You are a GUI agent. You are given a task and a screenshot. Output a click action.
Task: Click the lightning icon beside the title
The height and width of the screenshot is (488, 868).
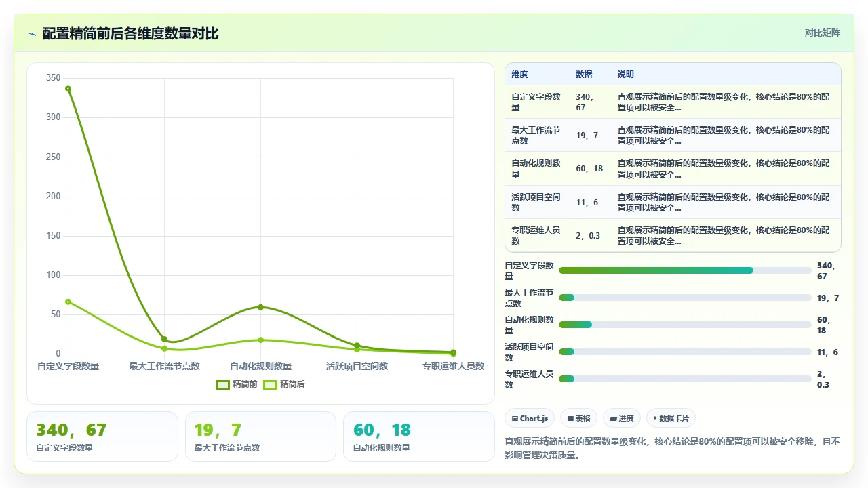(x=32, y=34)
